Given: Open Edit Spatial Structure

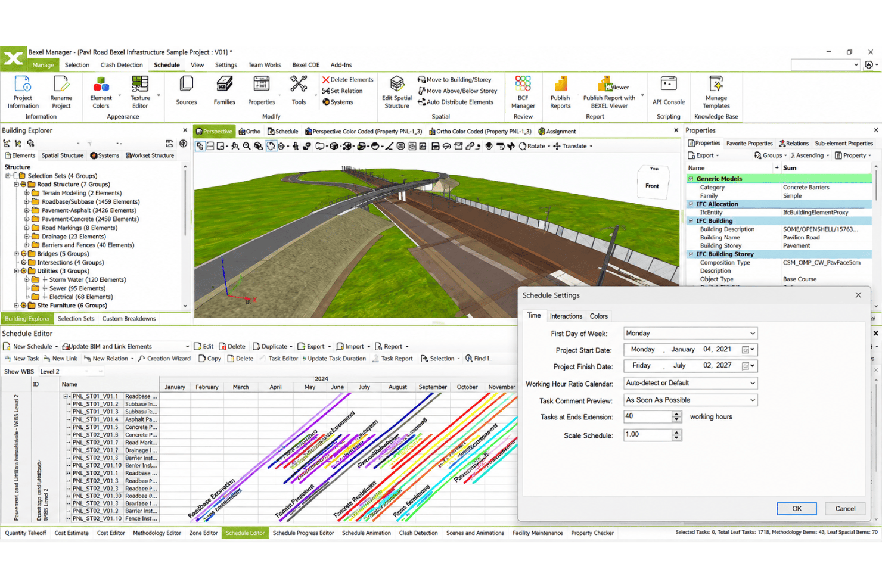Looking at the screenshot, I should (x=397, y=92).
